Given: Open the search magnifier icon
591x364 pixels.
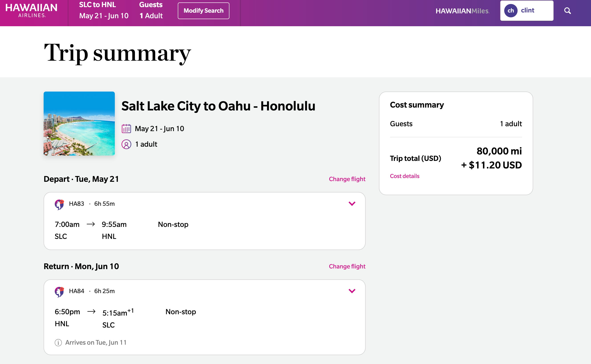Looking at the screenshot, I should (x=568, y=11).
